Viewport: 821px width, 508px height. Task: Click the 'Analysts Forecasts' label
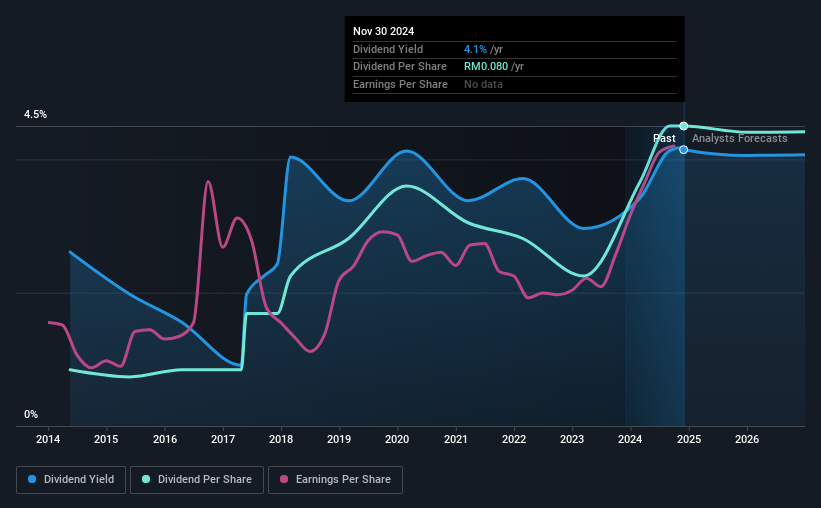740,138
